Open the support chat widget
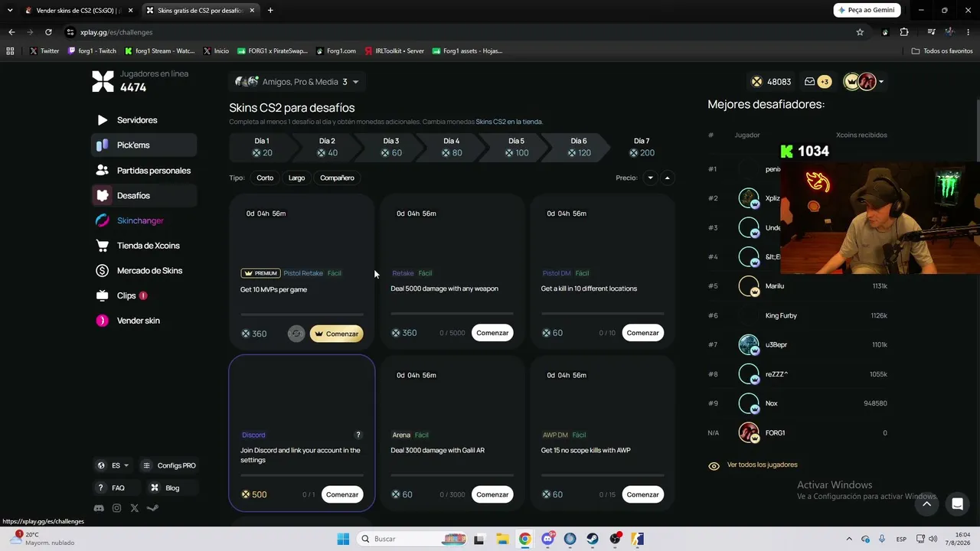 [x=956, y=504]
